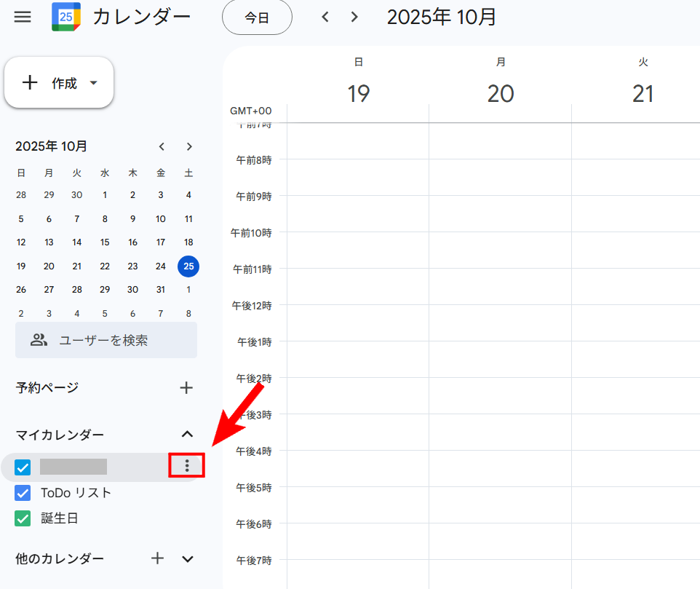The width and height of the screenshot is (700, 589).
Task: Expand the 他のカレンダー section
Action: (x=188, y=558)
